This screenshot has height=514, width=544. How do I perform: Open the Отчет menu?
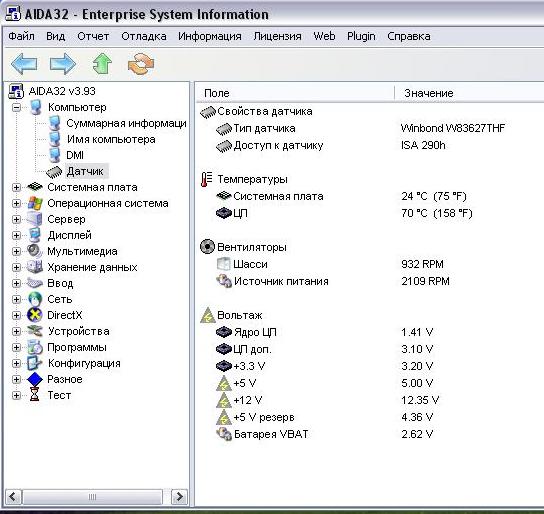(x=93, y=36)
